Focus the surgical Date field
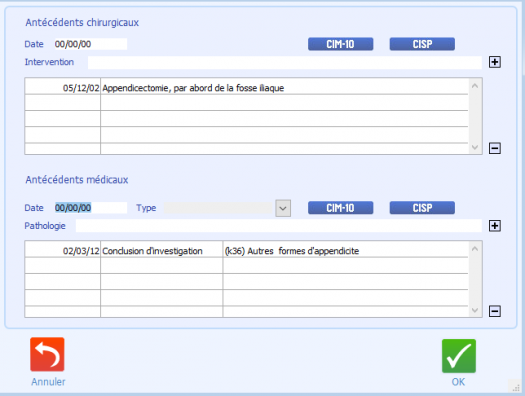 tap(90, 44)
